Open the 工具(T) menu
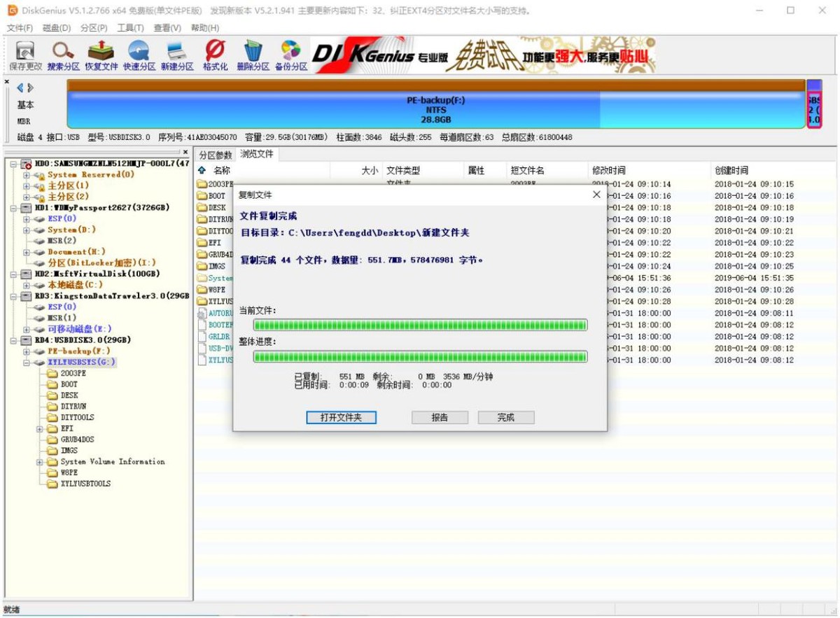 (130, 28)
